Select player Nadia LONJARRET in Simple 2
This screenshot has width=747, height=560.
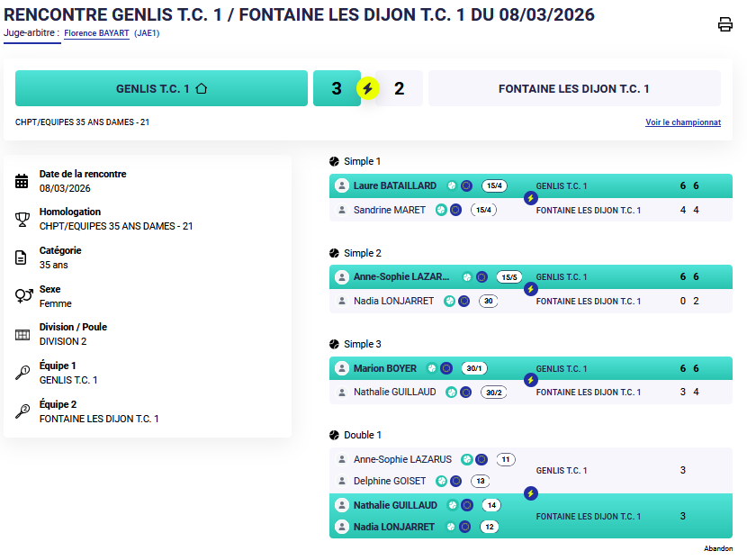tap(393, 301)
